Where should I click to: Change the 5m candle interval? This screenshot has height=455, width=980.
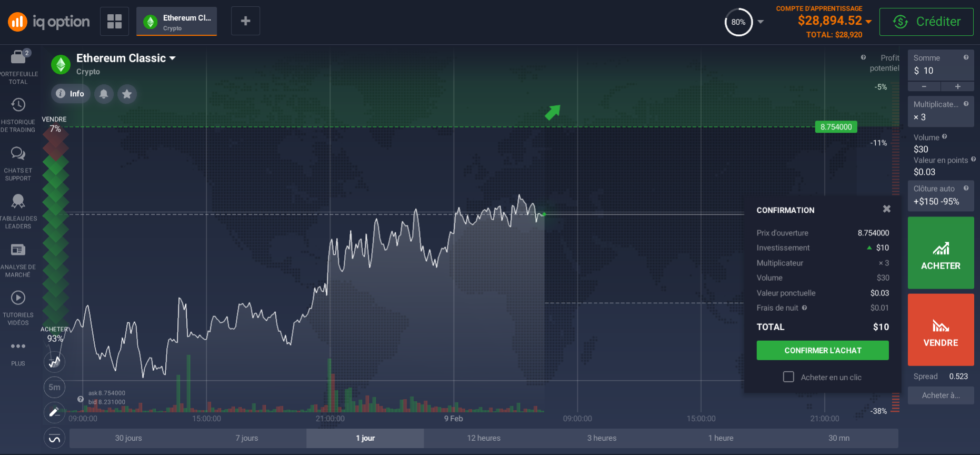click(x=54, y=387)
